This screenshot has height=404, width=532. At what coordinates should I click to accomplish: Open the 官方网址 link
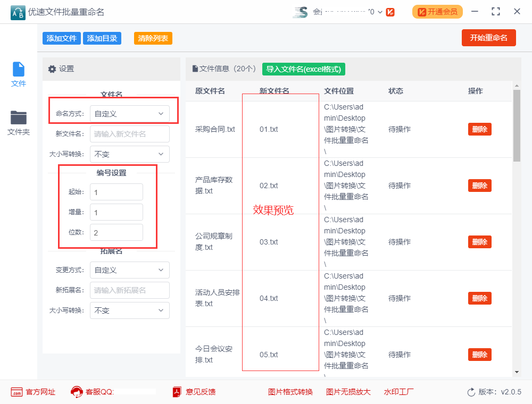[40, 392]
